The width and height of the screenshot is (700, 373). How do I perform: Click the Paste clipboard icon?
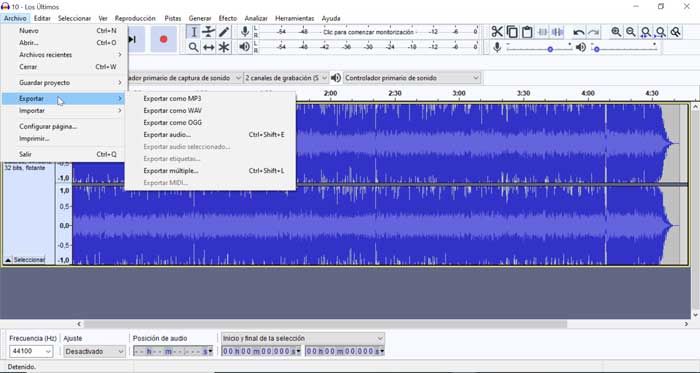point(527,32)
